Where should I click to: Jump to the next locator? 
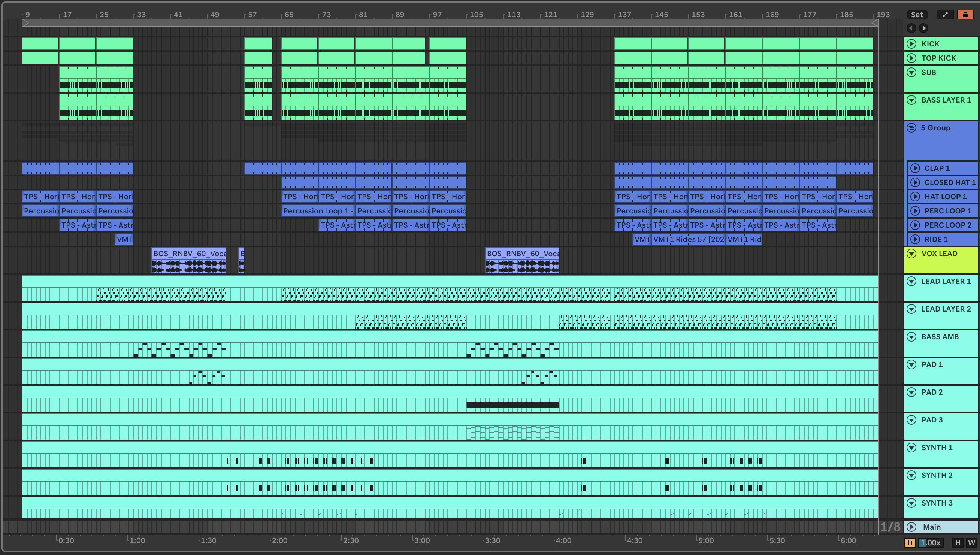(923, 28)
